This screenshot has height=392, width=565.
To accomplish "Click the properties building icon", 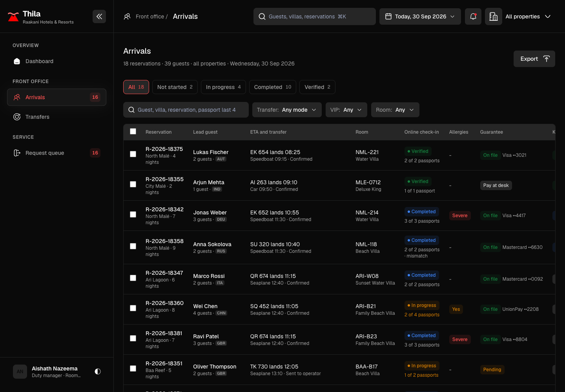I will click(494, 16).
